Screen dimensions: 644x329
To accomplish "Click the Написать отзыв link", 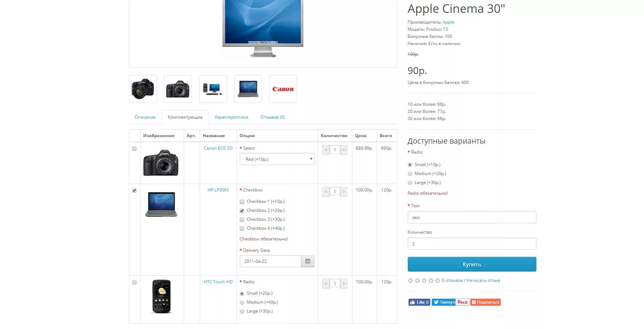I will (x=483, y=280).
